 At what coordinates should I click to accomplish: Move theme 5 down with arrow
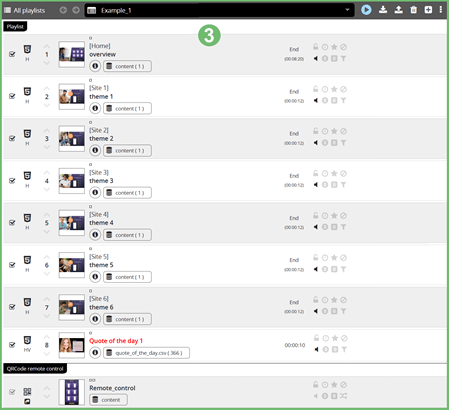click(x=47, y=274)
